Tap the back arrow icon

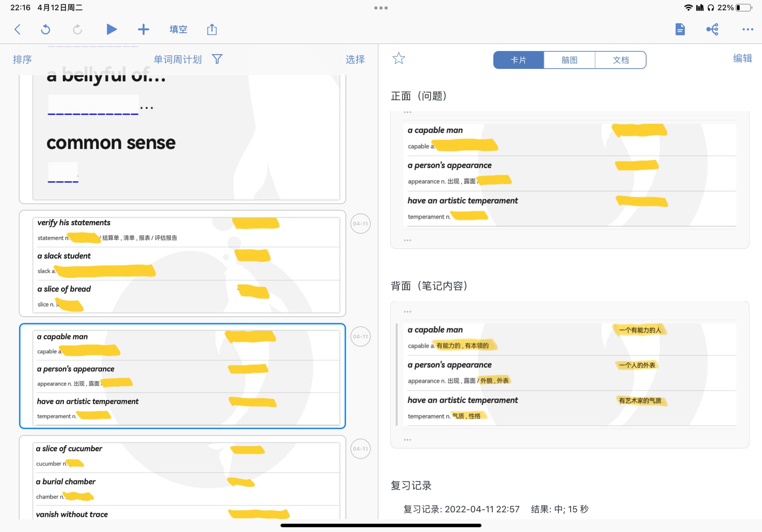click(17, 29)
